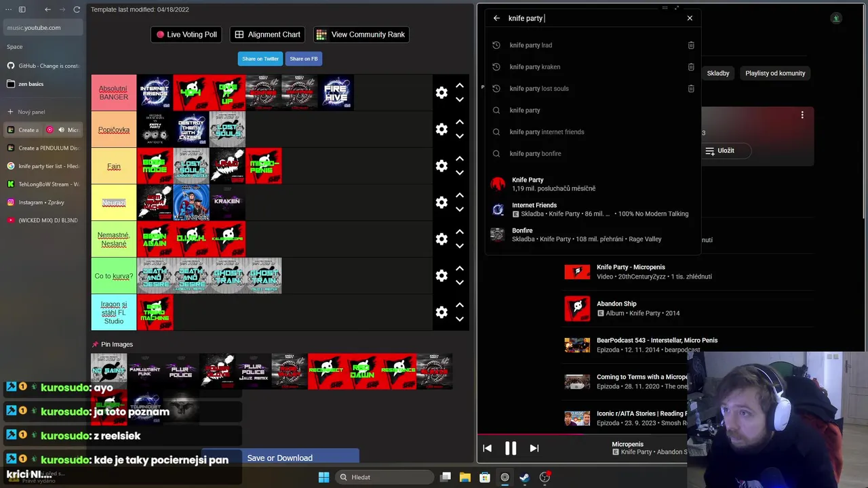Mute audio icon on Micropenis tab
The width and height of the screenshot is (868, 488).
pyautogui.click(x=61, y=130)
